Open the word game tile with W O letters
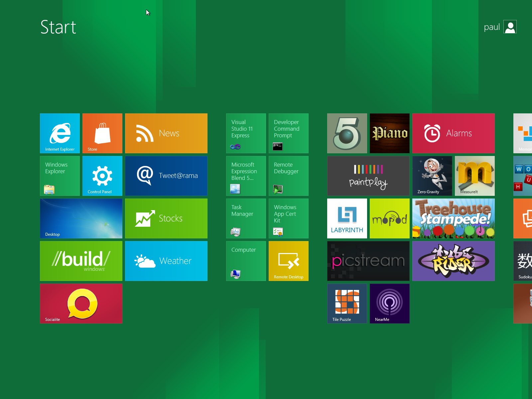 tap(523, 176)
